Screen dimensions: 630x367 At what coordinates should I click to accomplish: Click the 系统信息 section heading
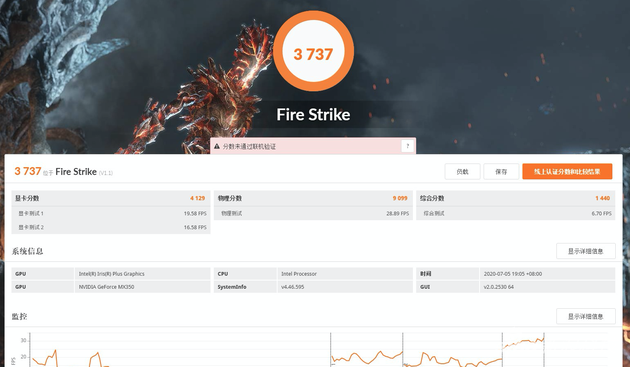coord(27,251)
